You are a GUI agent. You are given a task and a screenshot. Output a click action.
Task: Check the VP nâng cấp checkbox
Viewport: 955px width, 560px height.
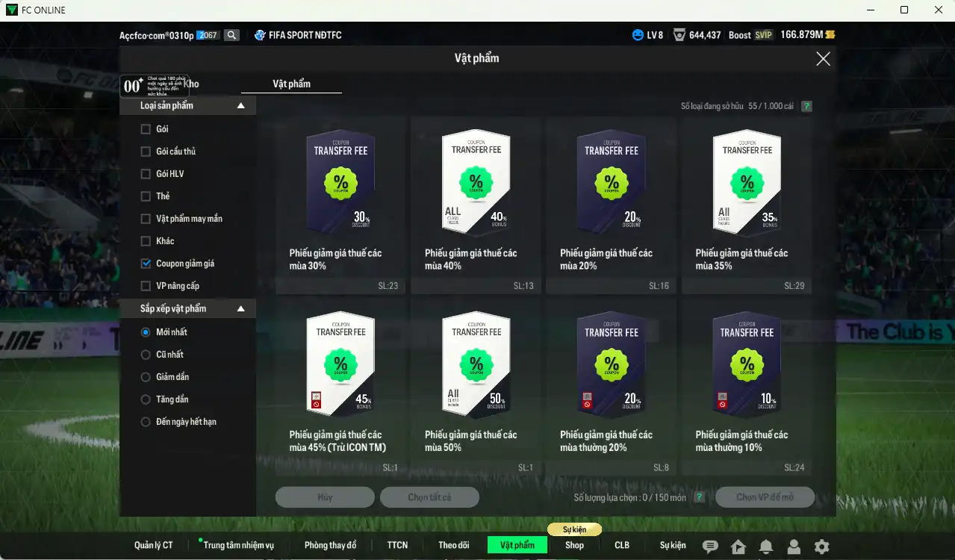coord(146,286)
